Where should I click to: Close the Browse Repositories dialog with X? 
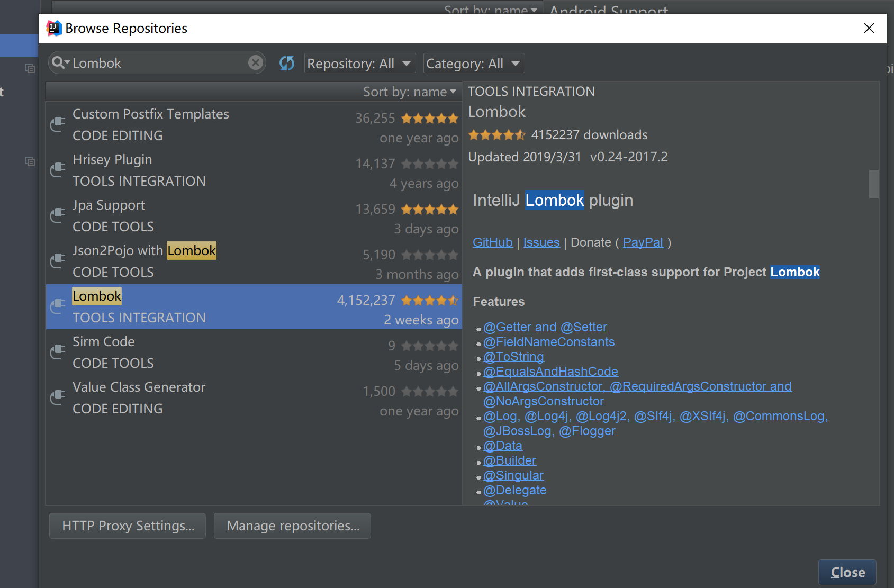point(869,28)
